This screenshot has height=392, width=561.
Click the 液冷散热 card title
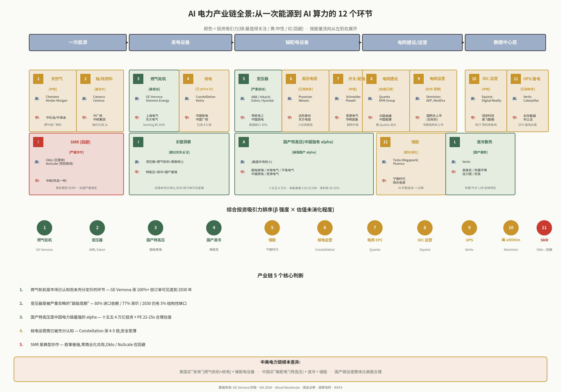485,142
